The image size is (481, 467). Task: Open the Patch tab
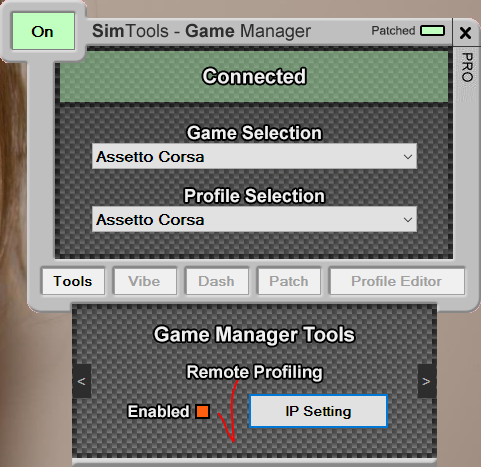point(289,281)
